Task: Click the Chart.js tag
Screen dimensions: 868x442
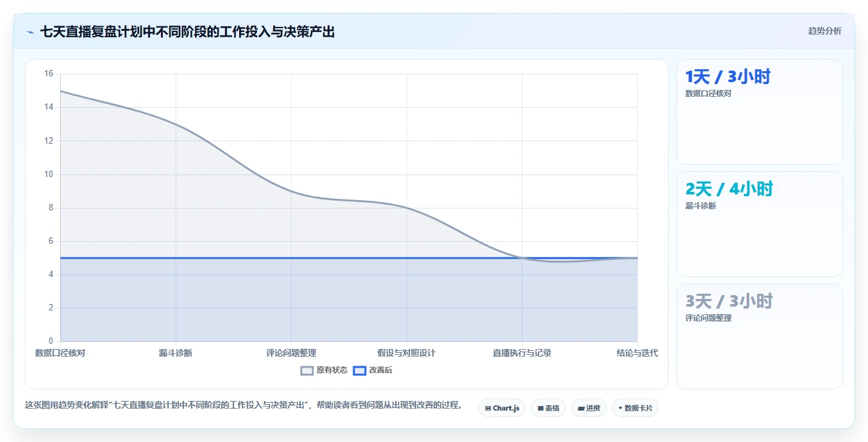Action: tap(502, 408)
